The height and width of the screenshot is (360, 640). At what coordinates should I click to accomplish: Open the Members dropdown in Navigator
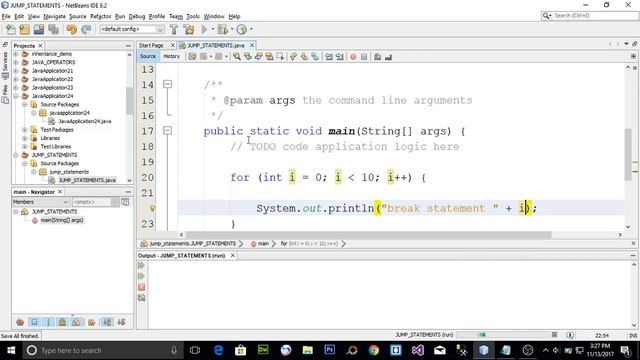(40, 202)
